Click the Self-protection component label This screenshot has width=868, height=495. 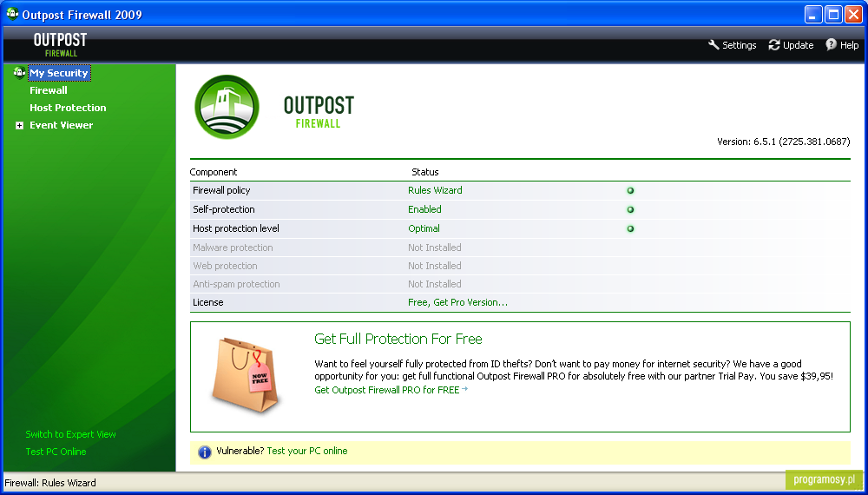click(224, 209)
